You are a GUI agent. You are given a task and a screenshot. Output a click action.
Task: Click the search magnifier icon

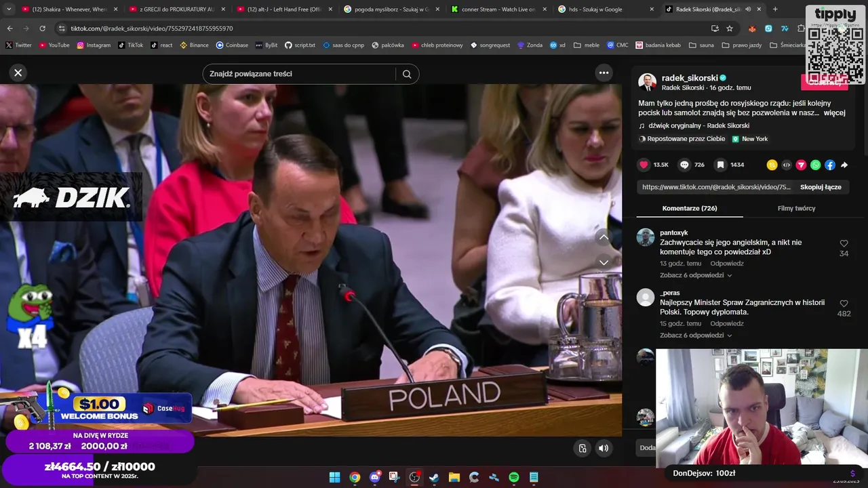[x=407, y=74]
